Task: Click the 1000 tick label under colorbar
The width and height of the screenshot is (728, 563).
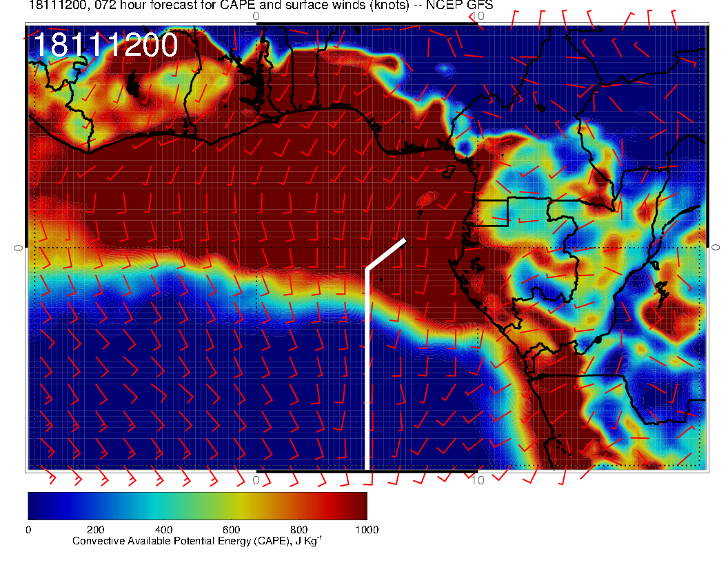Action: [366, 530]
